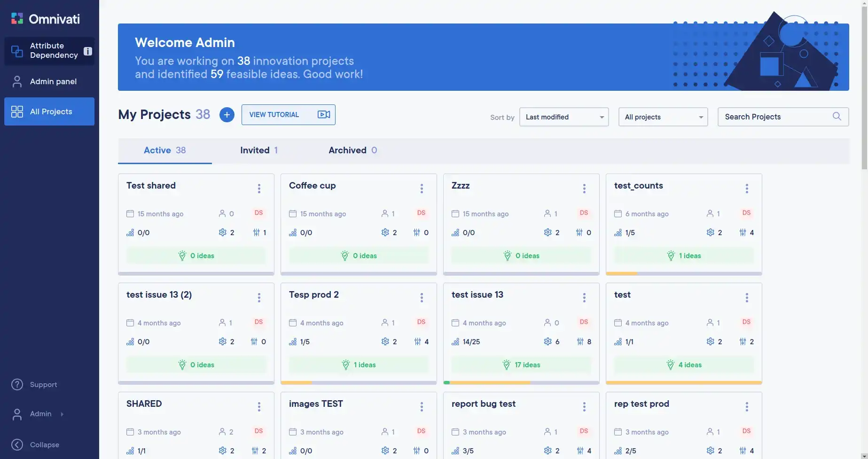Click the Search Projects input field
This screenshot has height=459, width=868.
click(775, 117)
